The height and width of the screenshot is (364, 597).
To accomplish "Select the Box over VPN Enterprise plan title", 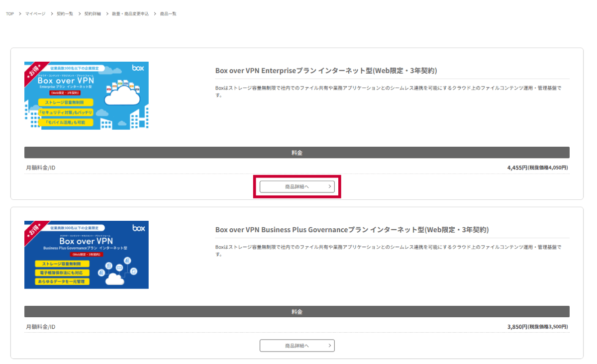I will click(x=326, y=71).
